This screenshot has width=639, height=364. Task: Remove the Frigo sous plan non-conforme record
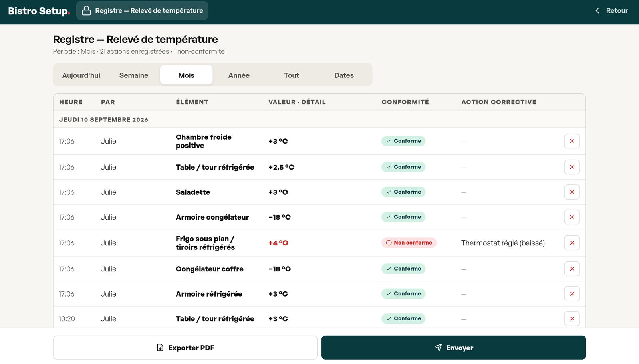pyautogui.click(x=572, y=243)
